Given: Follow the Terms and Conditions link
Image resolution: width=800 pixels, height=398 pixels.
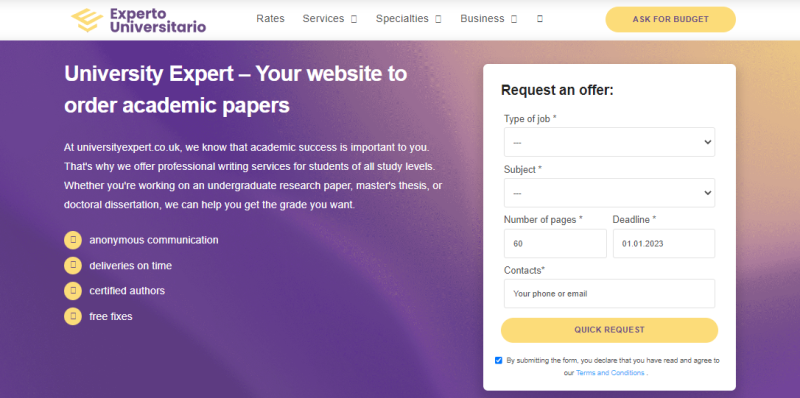Looking at the screenshot, I should point(610,372).
